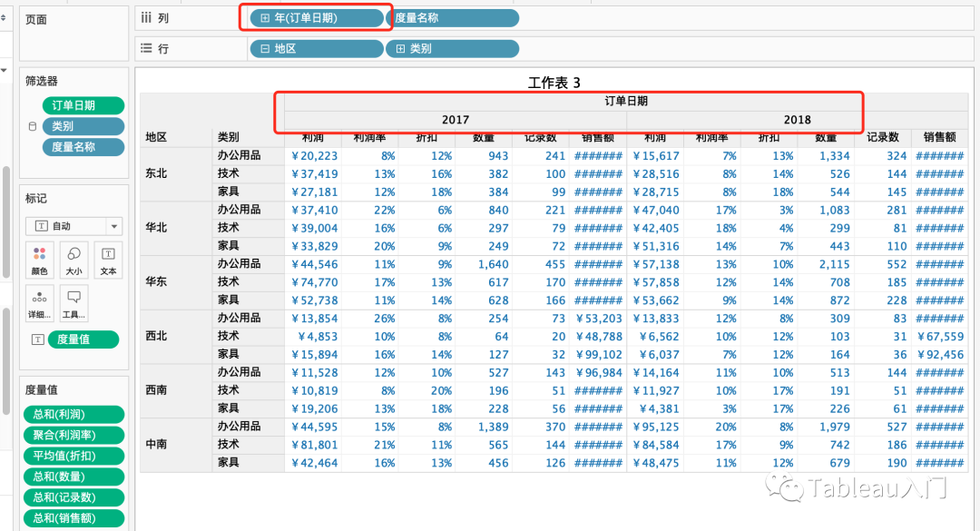
Task: Select the 订单日期 filter pill
Action: [83, 105]
